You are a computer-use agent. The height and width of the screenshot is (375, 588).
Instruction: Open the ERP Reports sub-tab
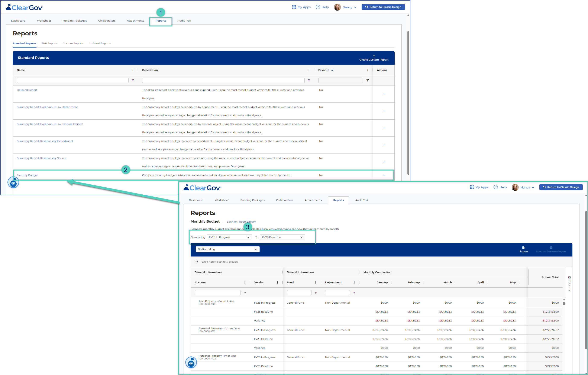[50, 43]
